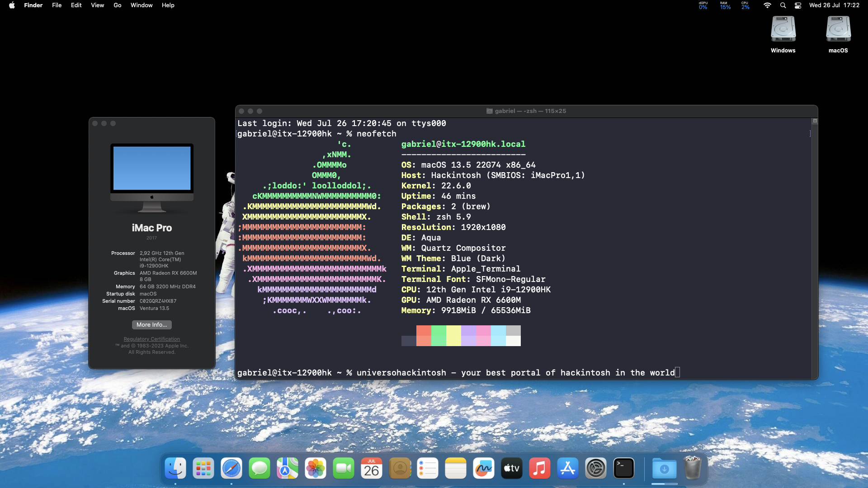The image size is (868, 488).
Task: Click the RAM 15% menu bar indicator
Action: [725, 5]
